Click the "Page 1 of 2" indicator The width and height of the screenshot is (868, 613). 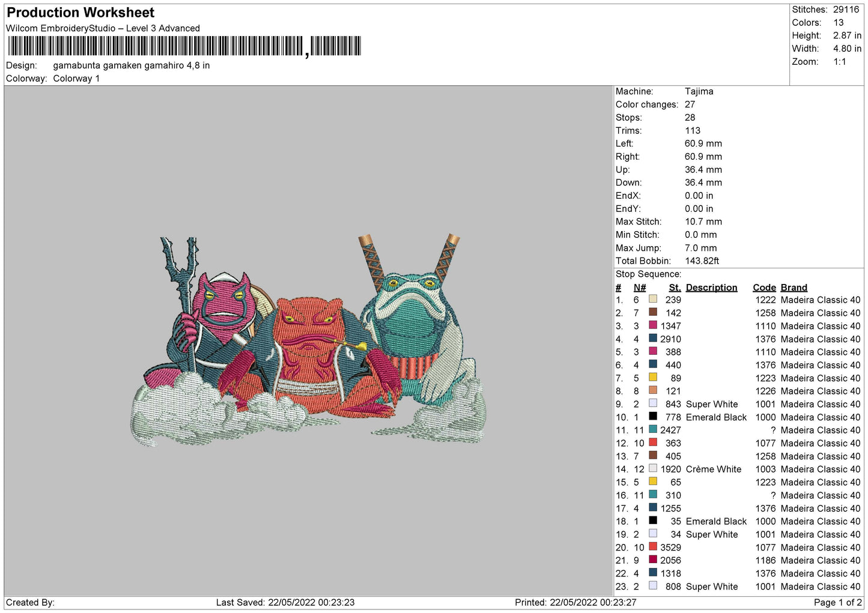(x=838, y=602)
